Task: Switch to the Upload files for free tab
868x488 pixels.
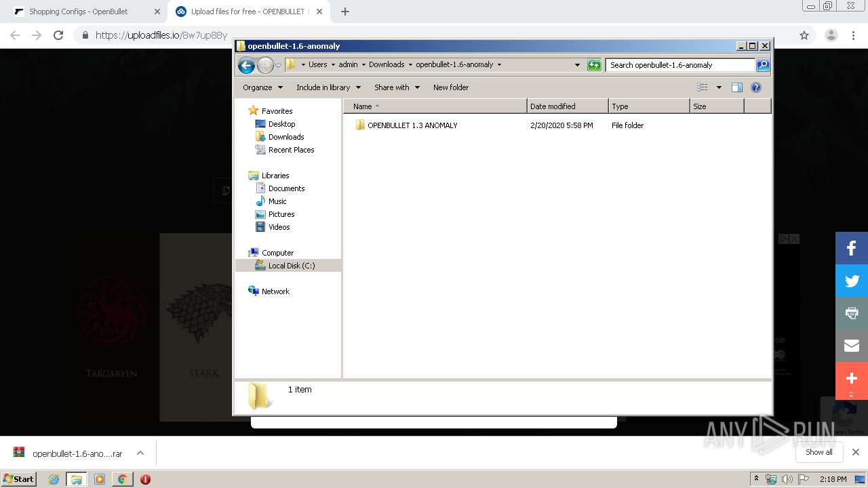Action: (x=250, y=12)
